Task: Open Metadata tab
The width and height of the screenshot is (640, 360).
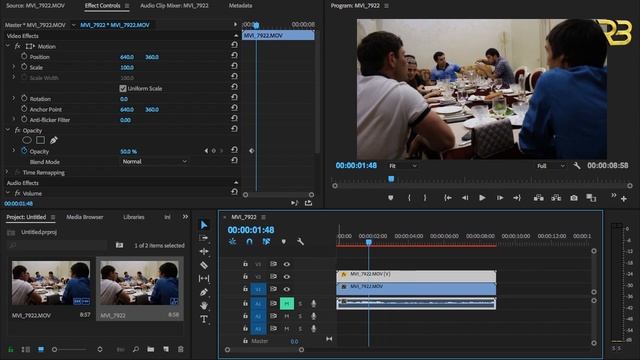Action: tap(240, 6)
